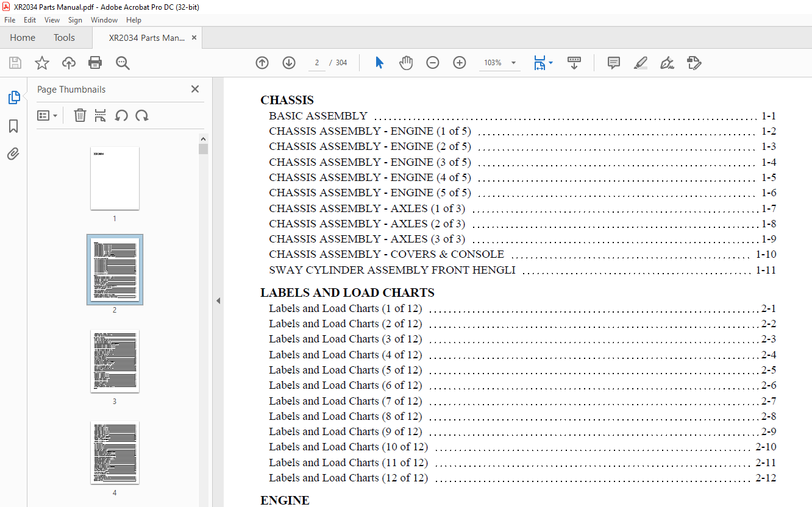The height and width of the screenshot is (507, 812).
Task: Click the CHASSIS section heading
Action: (287, 101)
